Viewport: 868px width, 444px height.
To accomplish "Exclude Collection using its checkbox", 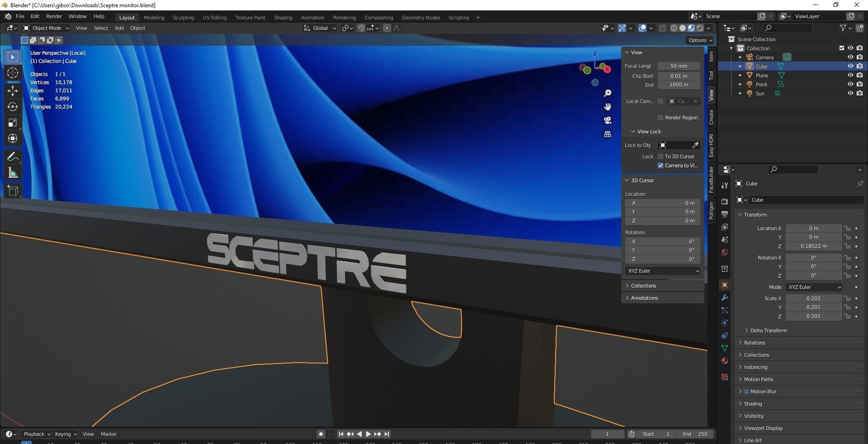I will point(841,48).
